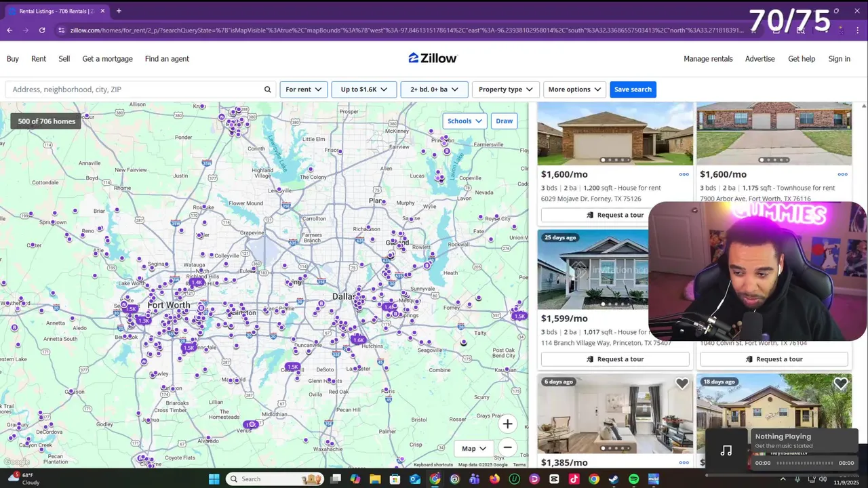Click the music note icon in Nothing Playing widget
This screenshot has width=868, height=488.
point(726,451)
